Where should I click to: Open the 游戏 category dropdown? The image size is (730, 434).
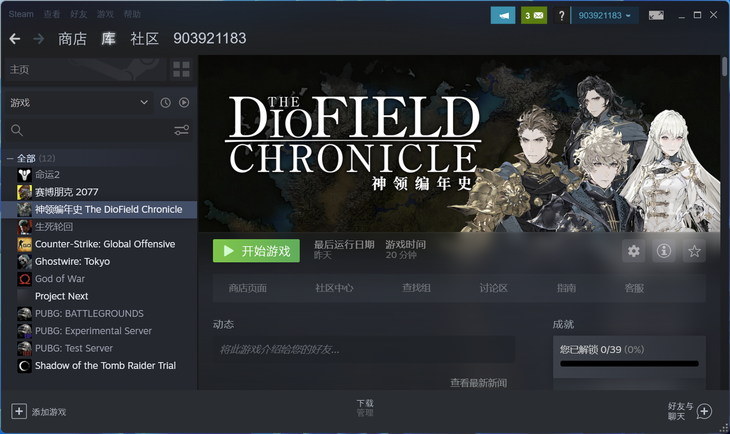(79, 102)
